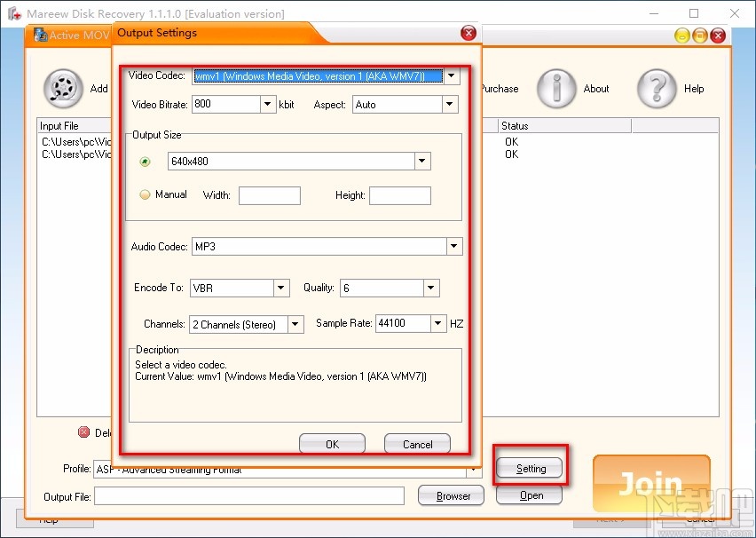Click the Setting button
Viewport: 756px width, 538px height.
(530, 468)
